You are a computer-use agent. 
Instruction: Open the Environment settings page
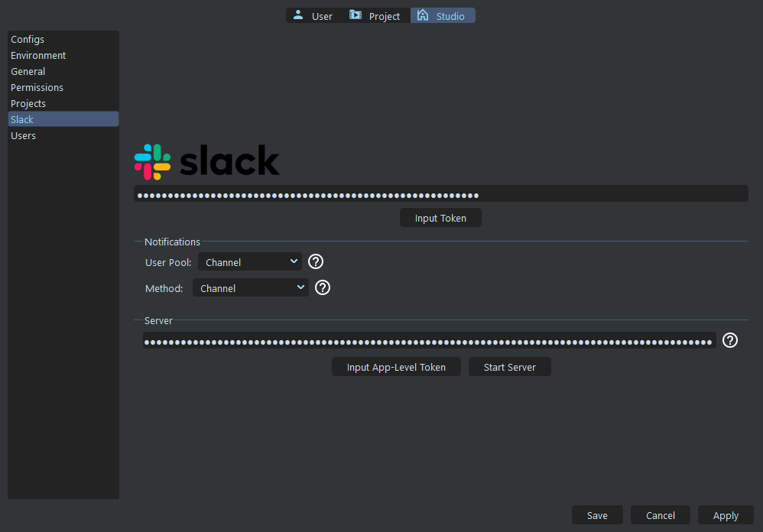(63, 56)
